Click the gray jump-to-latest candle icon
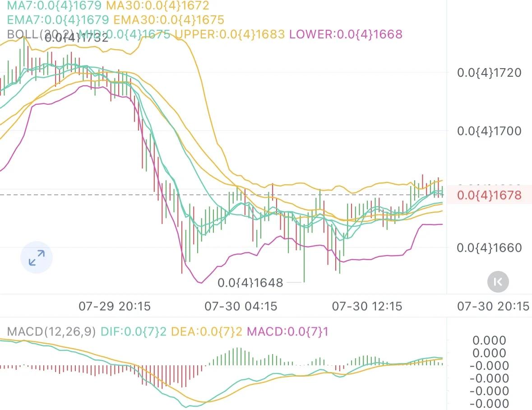The image size is (532, 410). (498, 282)
